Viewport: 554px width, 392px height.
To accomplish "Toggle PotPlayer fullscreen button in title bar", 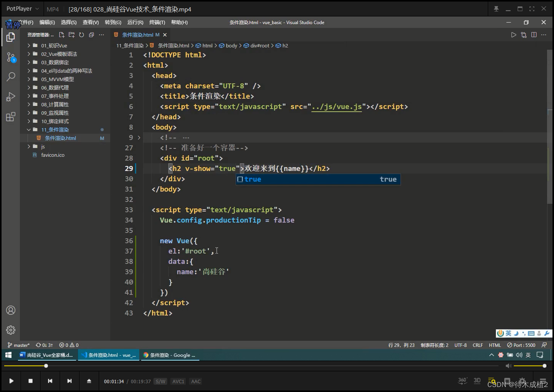I will [x=532, y=9].
